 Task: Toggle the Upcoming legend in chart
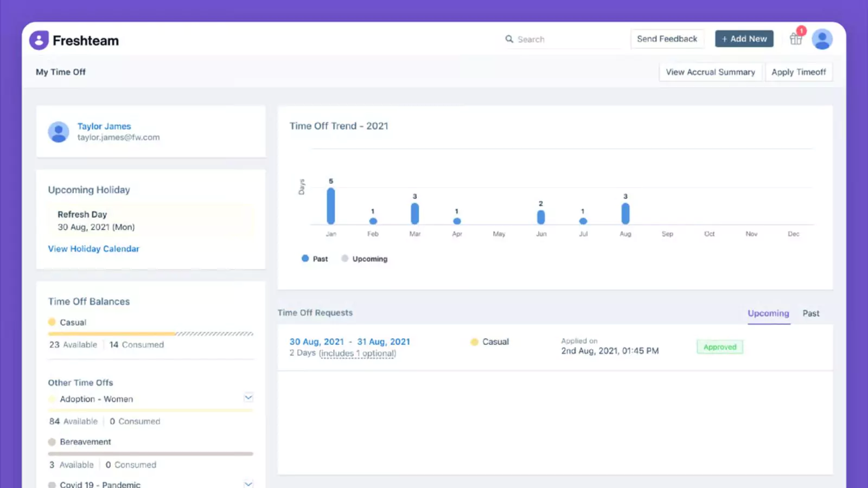point(365,259)
